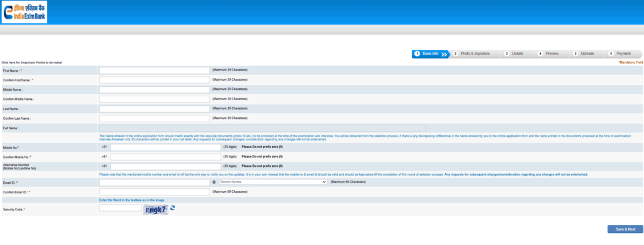Select the Confirm Middle Name field
Viewport: 644px width, 245px height.
point(155,99)
